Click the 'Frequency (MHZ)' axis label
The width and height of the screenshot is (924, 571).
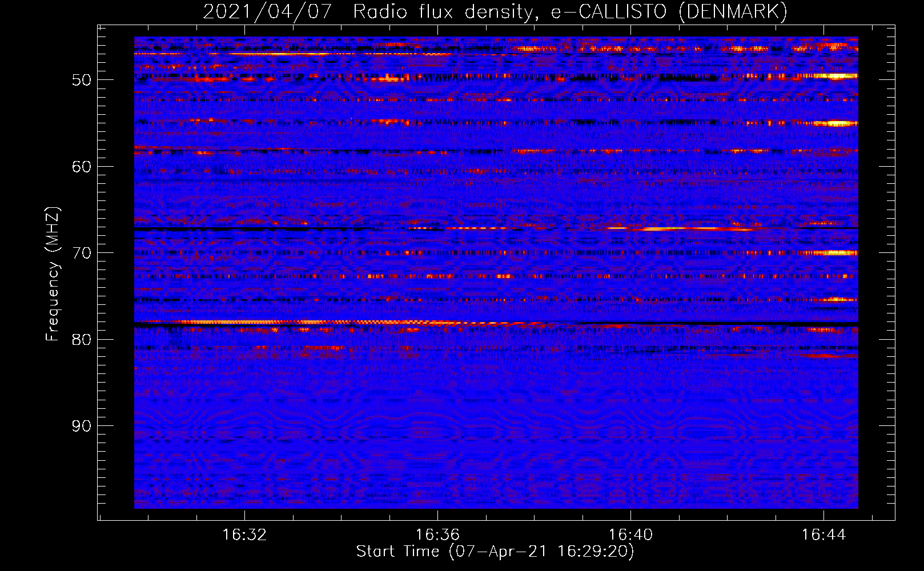click(53, 274)
